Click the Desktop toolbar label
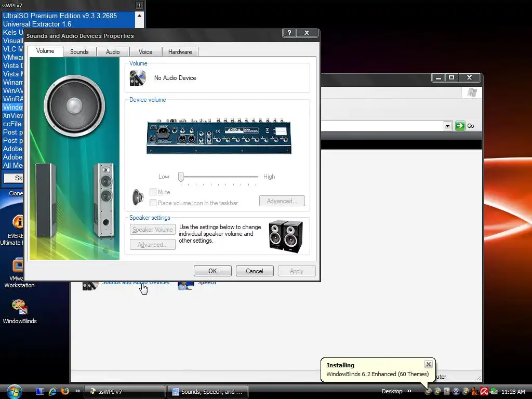This screenshot has height=399, width=532. pos(392,391)
